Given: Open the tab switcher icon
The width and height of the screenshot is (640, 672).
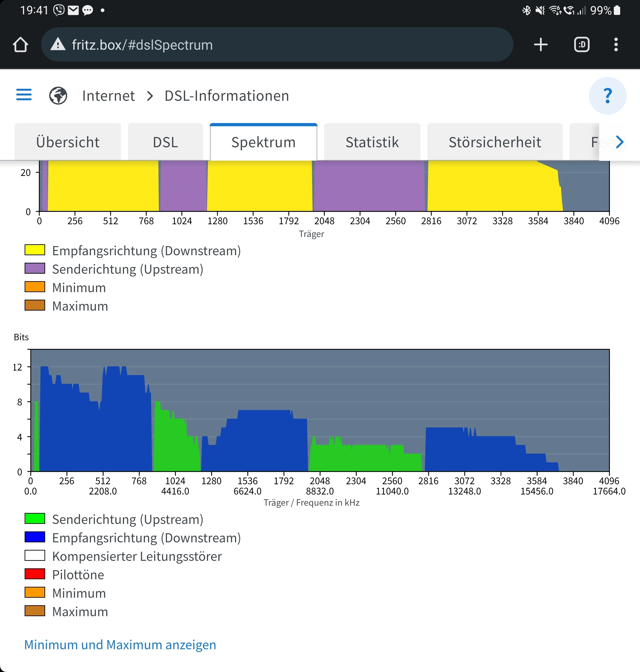Looking at the screenshot, I should [x=582, y=45].
